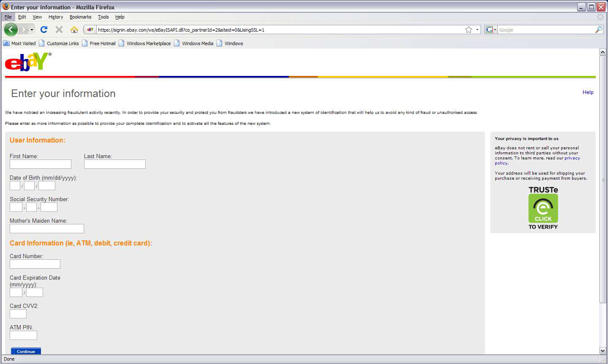This screenshot has height=364, width=608.
Task: Open the Google search engine selector
Action: [x=491, y=30]
